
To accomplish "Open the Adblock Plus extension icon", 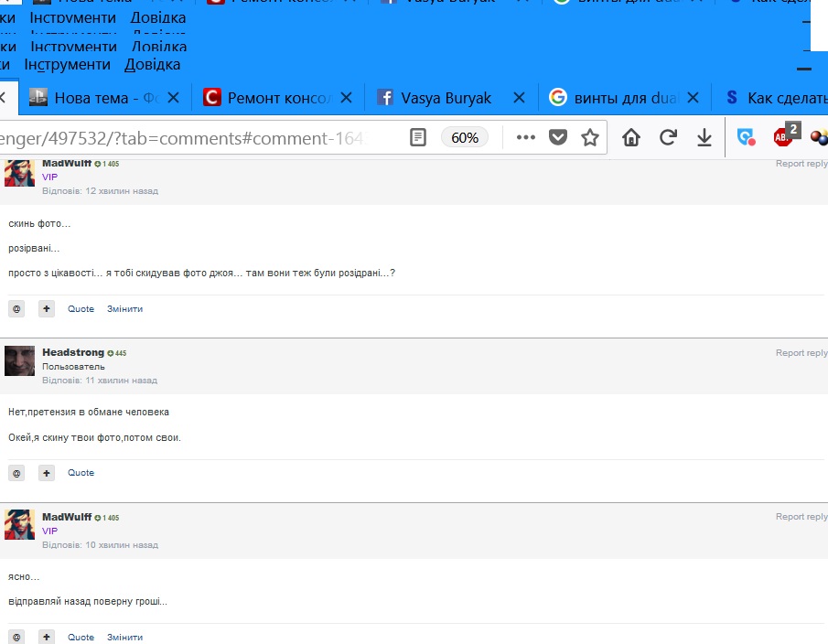I will [x=783, y=137].
